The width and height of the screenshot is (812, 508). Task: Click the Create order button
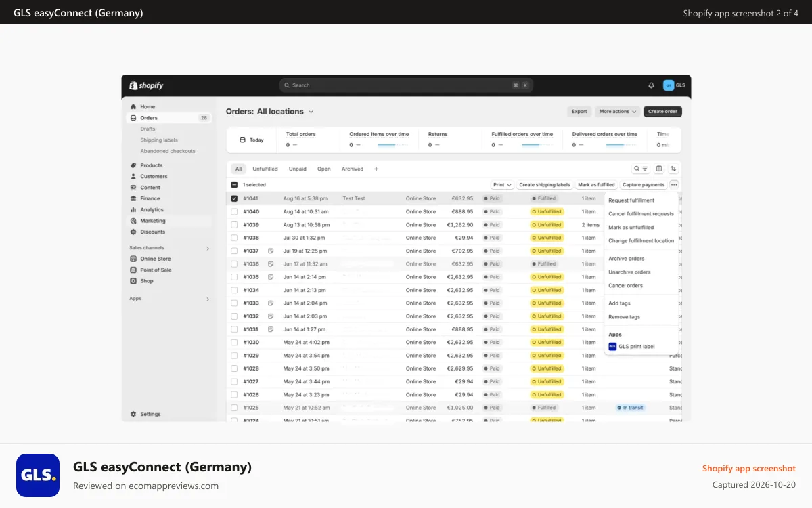coord(662,112)
